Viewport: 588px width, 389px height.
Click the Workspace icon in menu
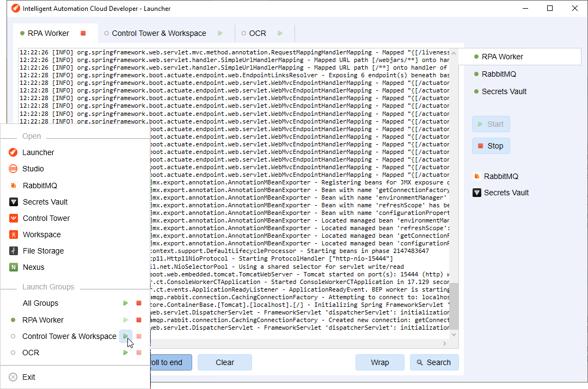(14, 234)
